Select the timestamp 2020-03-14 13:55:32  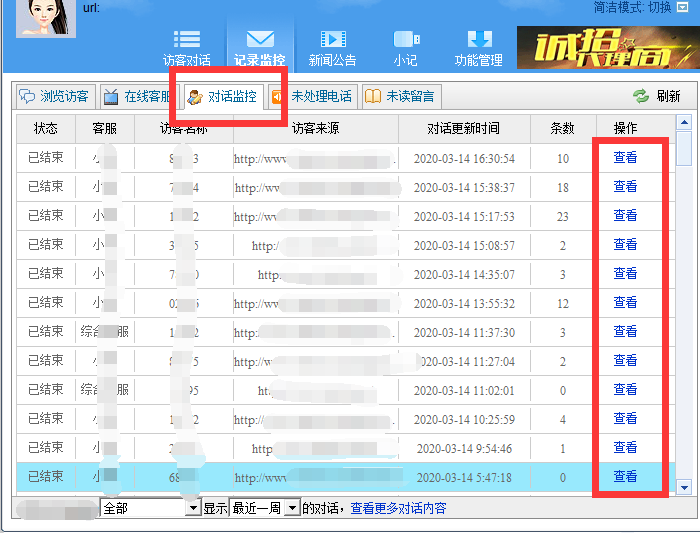[x=464, y=304]
